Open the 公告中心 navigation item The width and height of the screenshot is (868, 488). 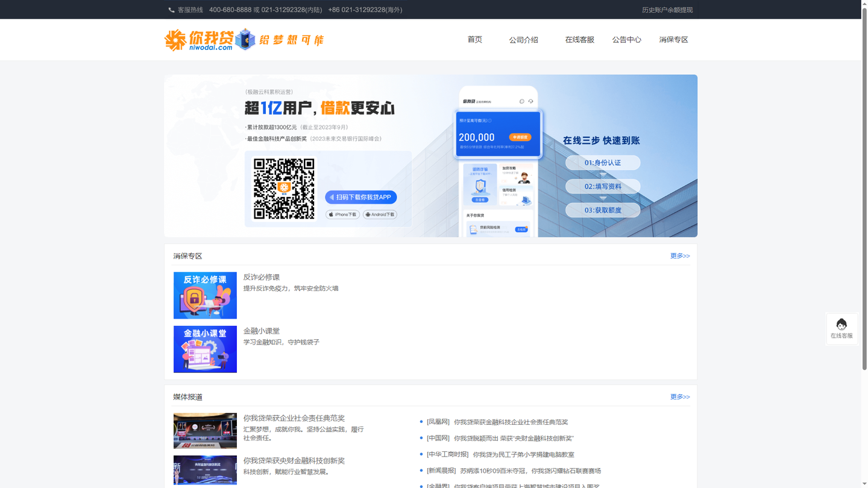[626, 40]
